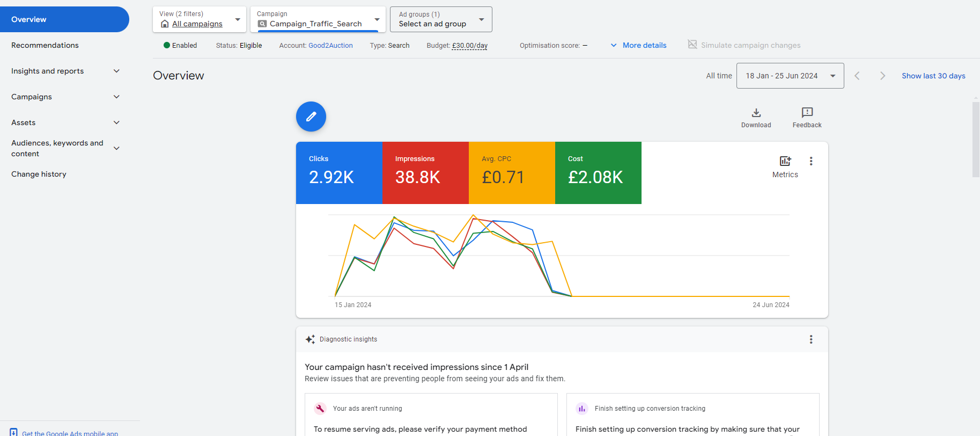The width and height of the screenshot is (980, 436).
Task: Expand More details section
Action: coord(638,45)
